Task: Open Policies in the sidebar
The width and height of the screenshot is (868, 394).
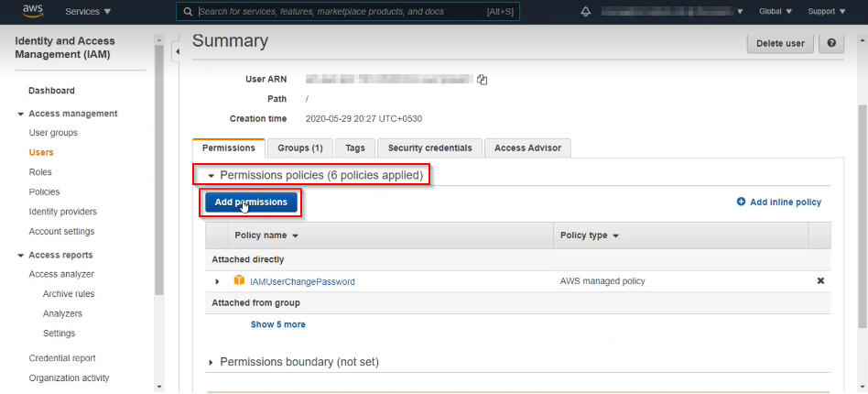Action: click(44, 192)
